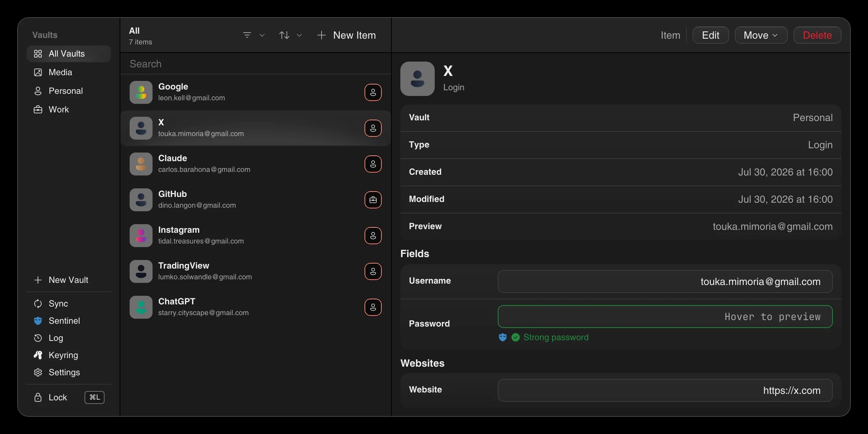Click the filter lines icon
868x434 pixels.
point(247,35)
